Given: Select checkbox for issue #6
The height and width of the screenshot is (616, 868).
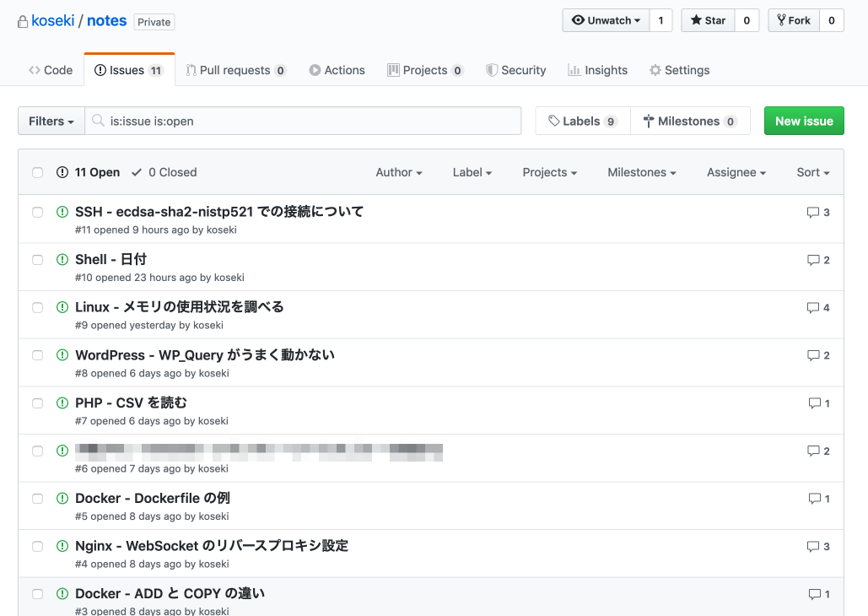Looking at the screenshot, I should [38, 451].
